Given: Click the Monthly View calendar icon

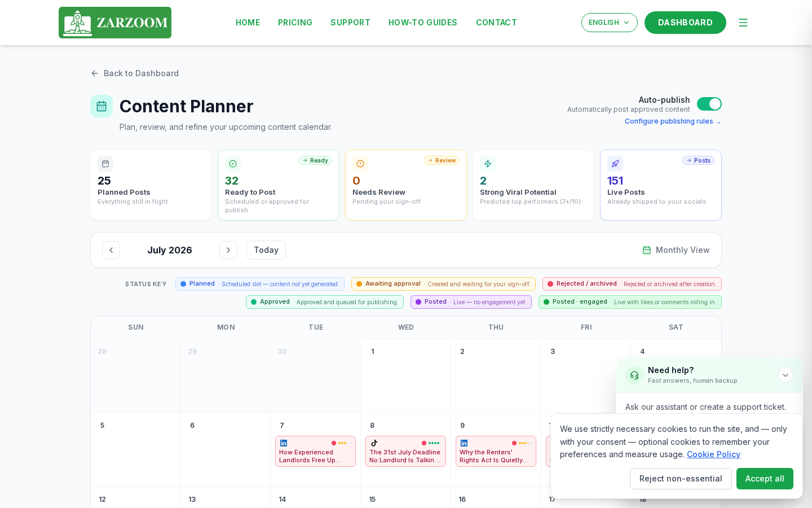Looking at the screenshot, I should [x=647, y=250].
